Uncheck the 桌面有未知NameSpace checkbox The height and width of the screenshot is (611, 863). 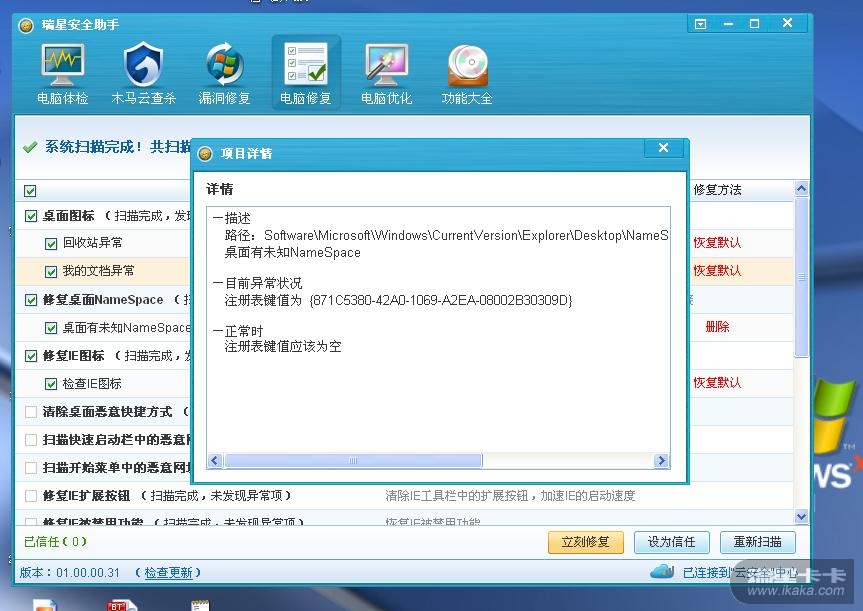coord(51,328)
